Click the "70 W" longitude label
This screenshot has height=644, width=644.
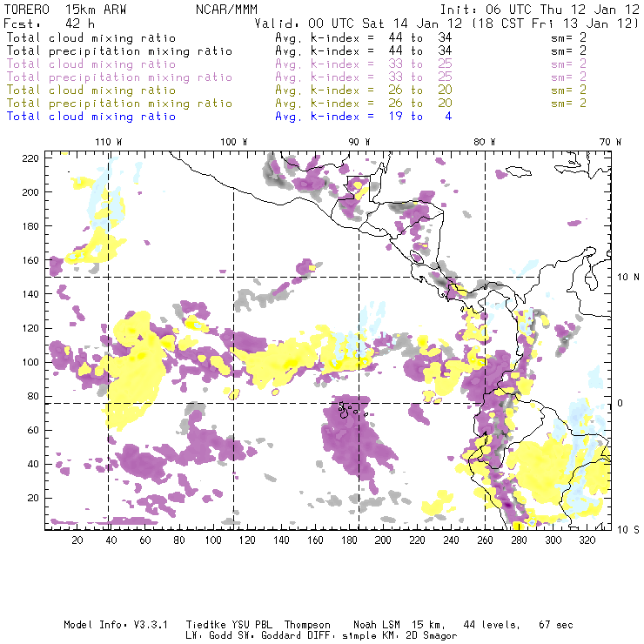pos(610,142)
